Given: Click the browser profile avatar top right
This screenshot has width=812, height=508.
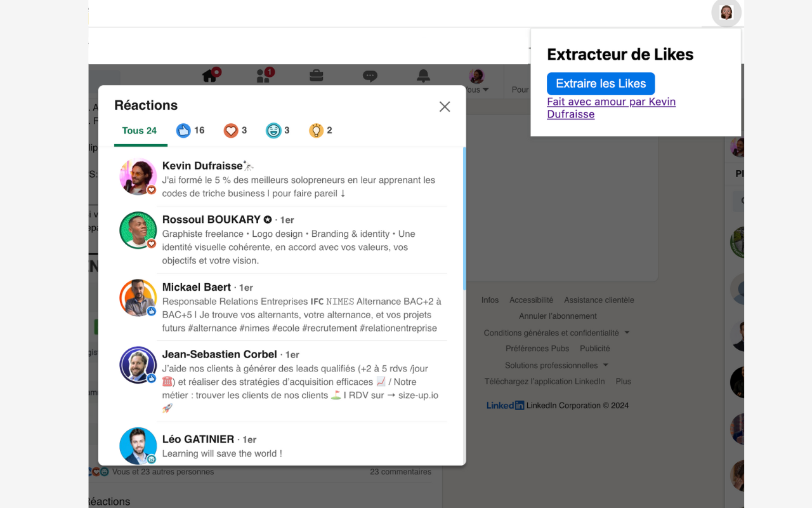Looking at the screenshot, I should point(726,13).
